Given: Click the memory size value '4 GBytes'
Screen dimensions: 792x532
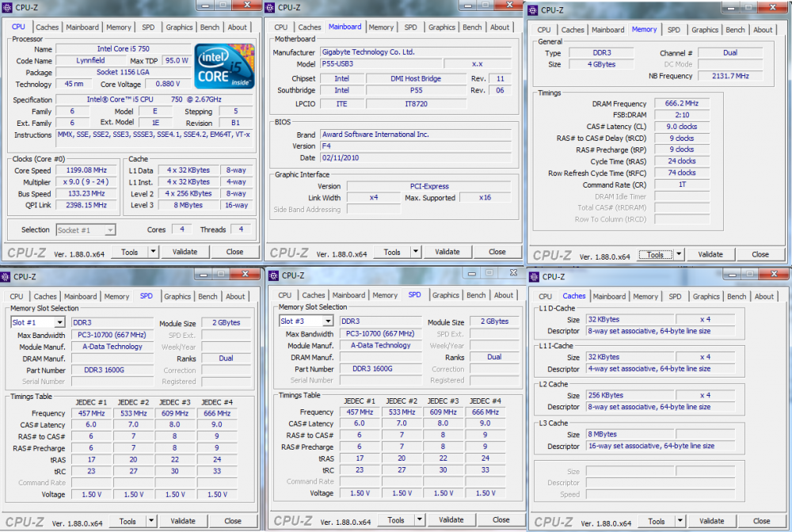Looking at the screenshot, I should 601,64.
